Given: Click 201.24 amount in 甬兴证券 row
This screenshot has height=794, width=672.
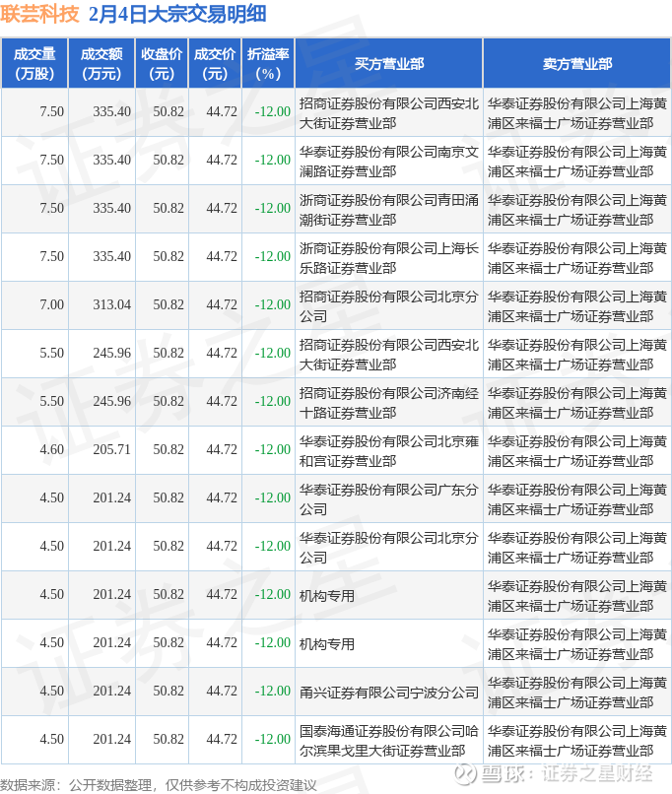Looking at the screenshot, I should (112, 692).
